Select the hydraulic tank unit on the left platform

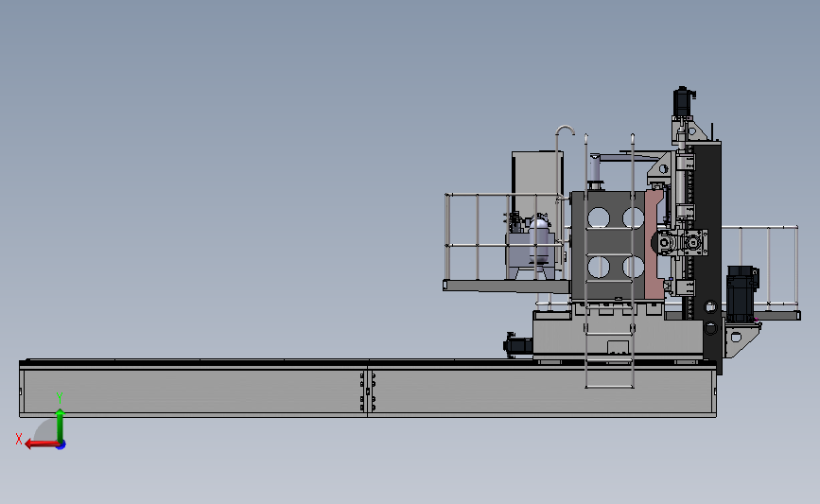[530, 249]
